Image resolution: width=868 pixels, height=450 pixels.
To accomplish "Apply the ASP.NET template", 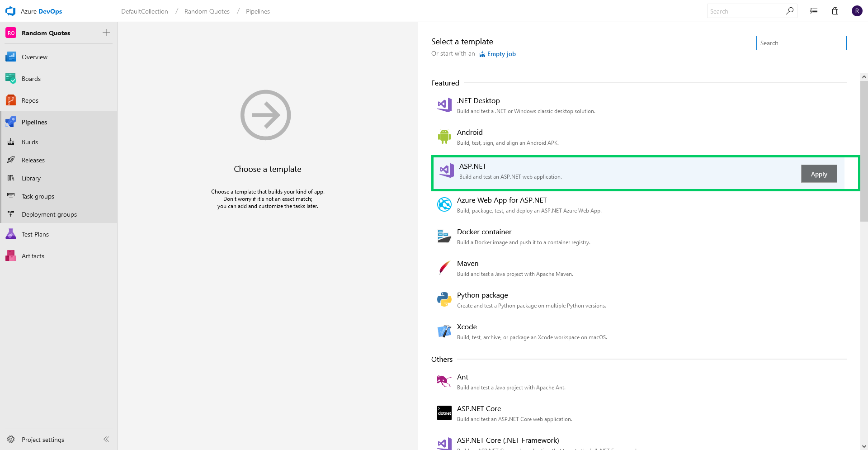I will tap(819, 174).
